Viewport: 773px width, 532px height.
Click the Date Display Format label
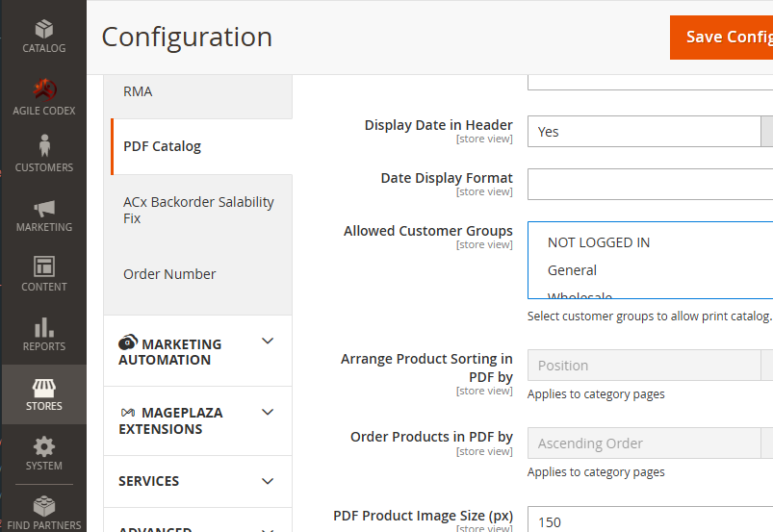tap(447, 178)
